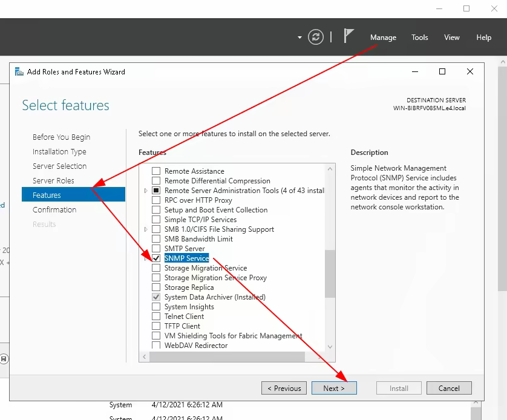Go to the Server Roles step

point(53,181)
